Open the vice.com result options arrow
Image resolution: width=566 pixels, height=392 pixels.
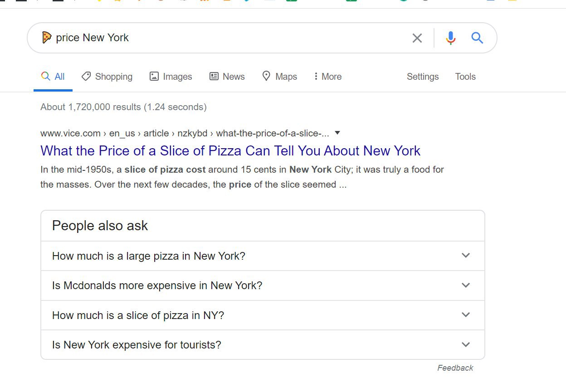337,133
